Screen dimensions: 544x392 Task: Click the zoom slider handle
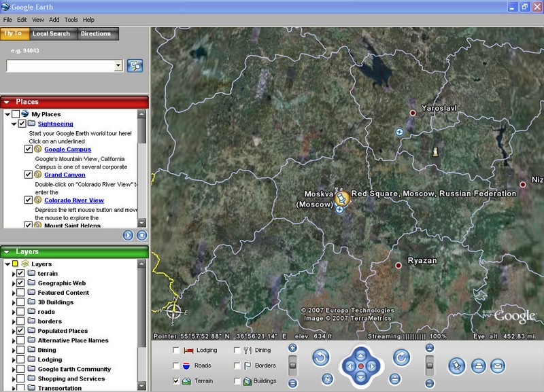pos(293,366)
